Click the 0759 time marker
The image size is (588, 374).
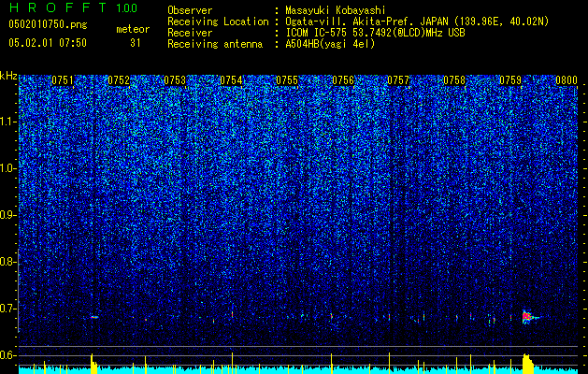point(510,80)
